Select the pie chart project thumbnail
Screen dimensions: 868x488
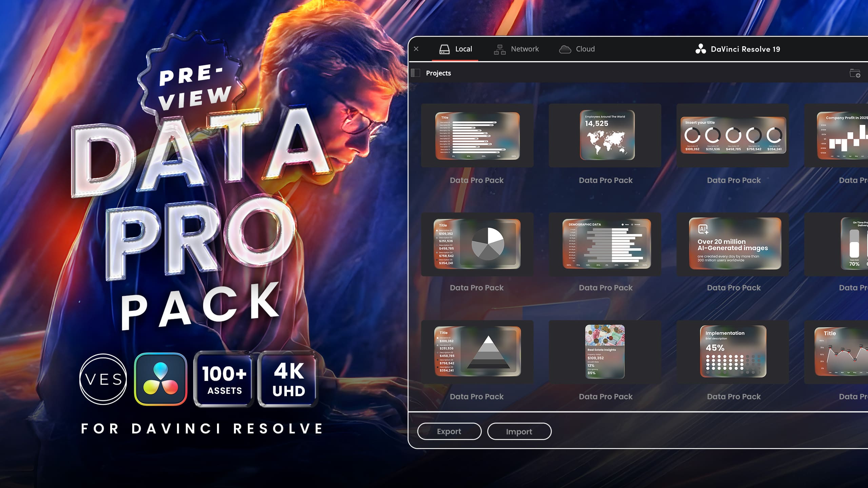pyautogui.click(x=477, y=244)
